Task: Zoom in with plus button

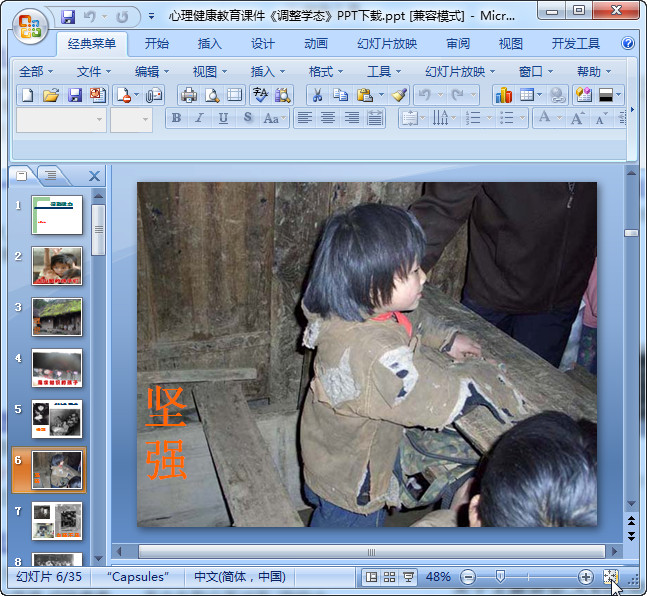Action: tap(586, 577)
